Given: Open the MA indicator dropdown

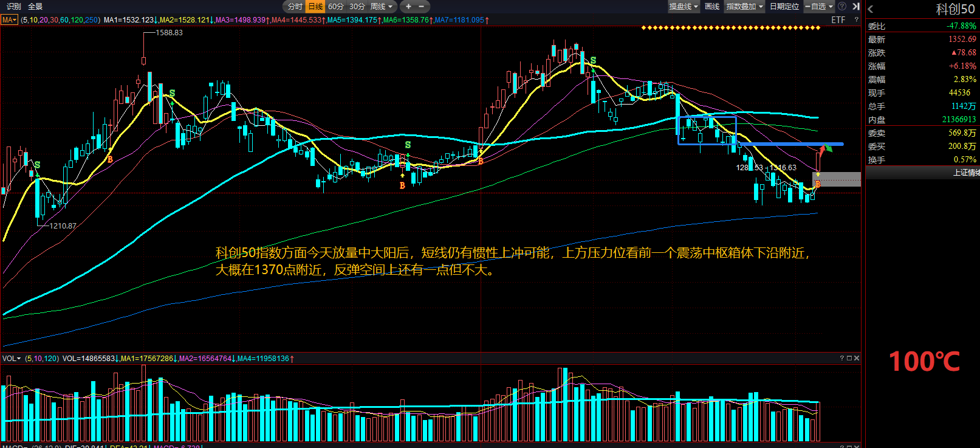Looking at the screenshot, I should (10, 20).
